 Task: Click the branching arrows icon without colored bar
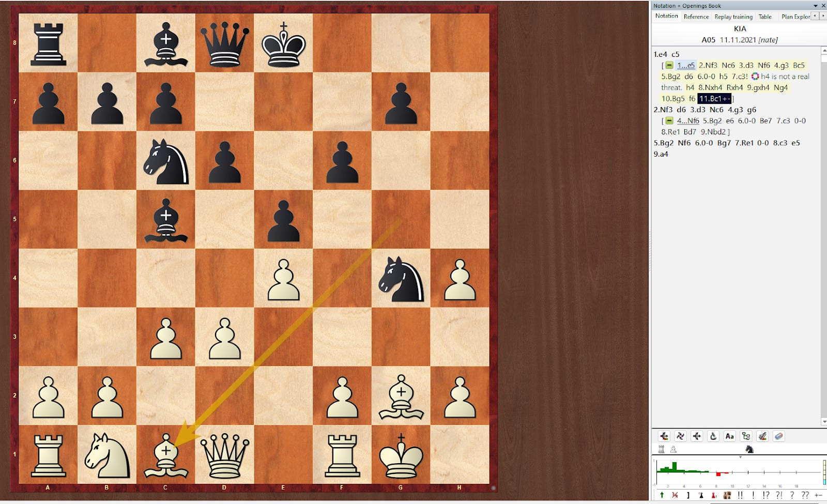(697, 436)
